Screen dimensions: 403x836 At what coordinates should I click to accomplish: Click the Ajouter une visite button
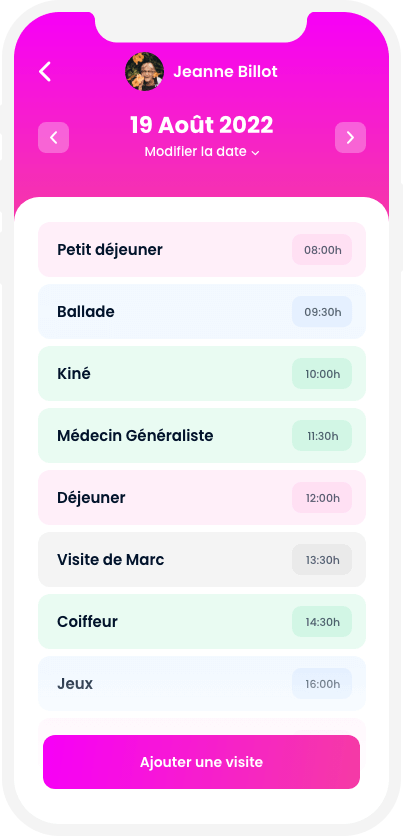click(x=202, y=762)
